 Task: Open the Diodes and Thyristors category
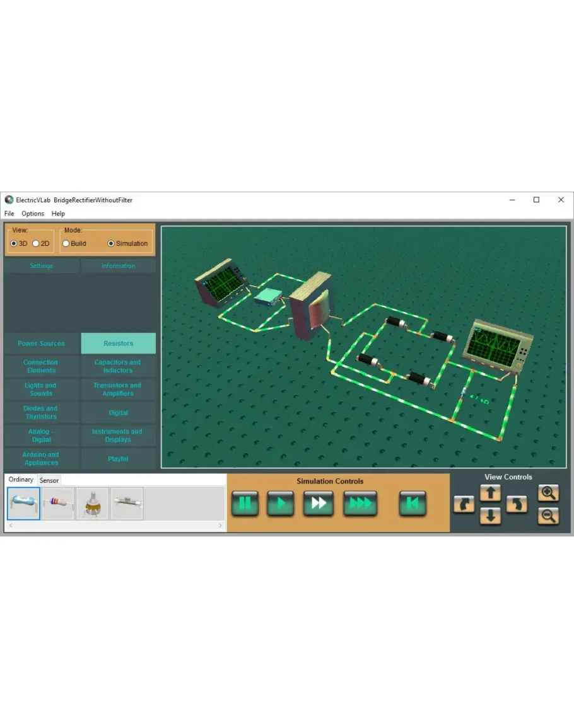[x=41, y=412]
